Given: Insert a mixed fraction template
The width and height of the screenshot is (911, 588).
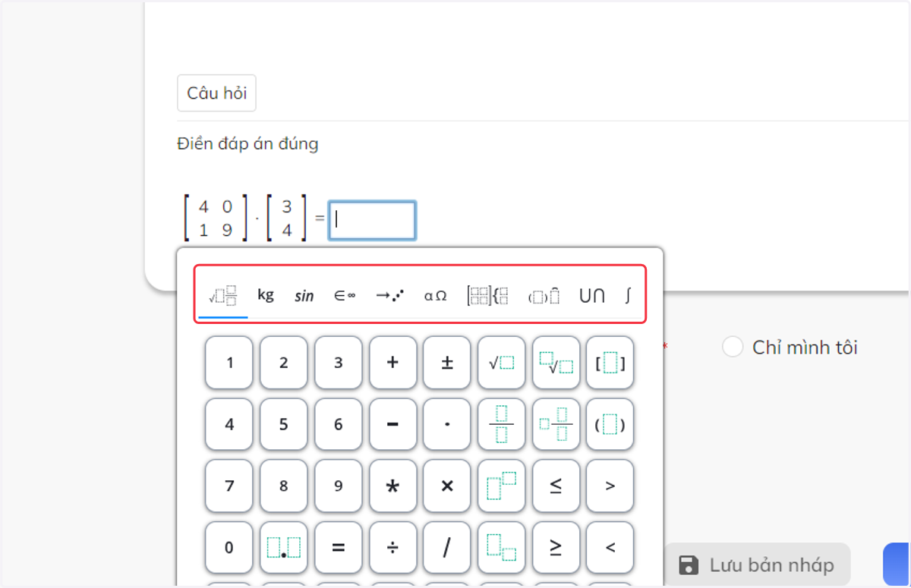Looking at the screenshot, I should tap(556, 424).
